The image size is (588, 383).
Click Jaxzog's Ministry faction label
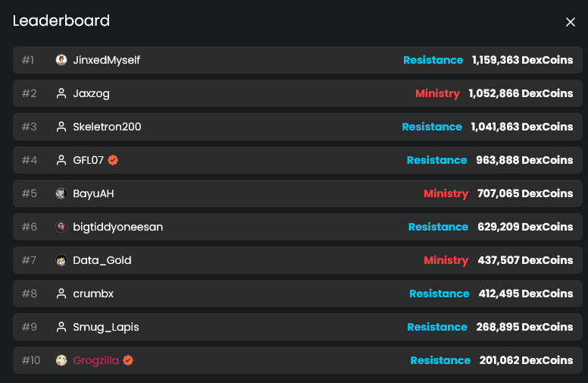point(437,93)
